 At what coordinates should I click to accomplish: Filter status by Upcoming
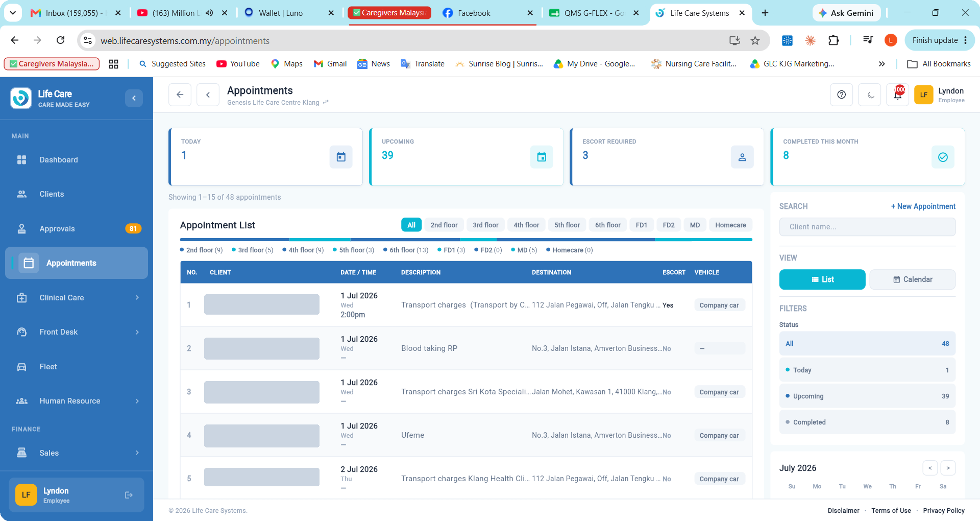tap(867, 396)
